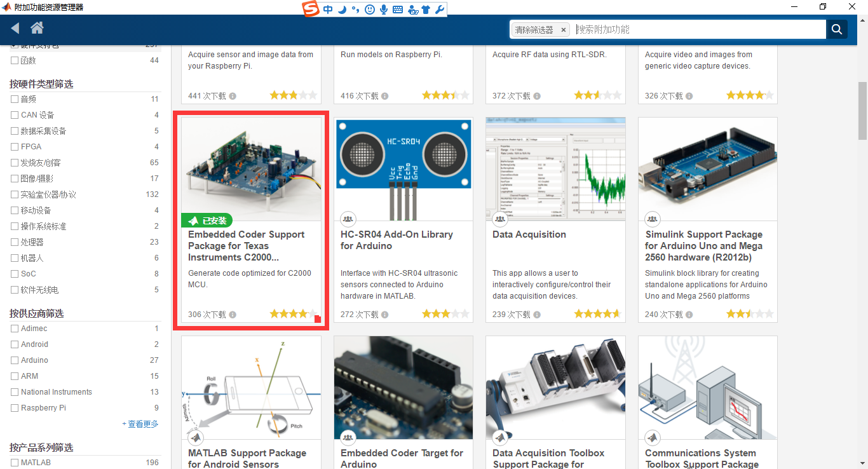Check the 软件无线电 filter

click(x=15, y=290)
